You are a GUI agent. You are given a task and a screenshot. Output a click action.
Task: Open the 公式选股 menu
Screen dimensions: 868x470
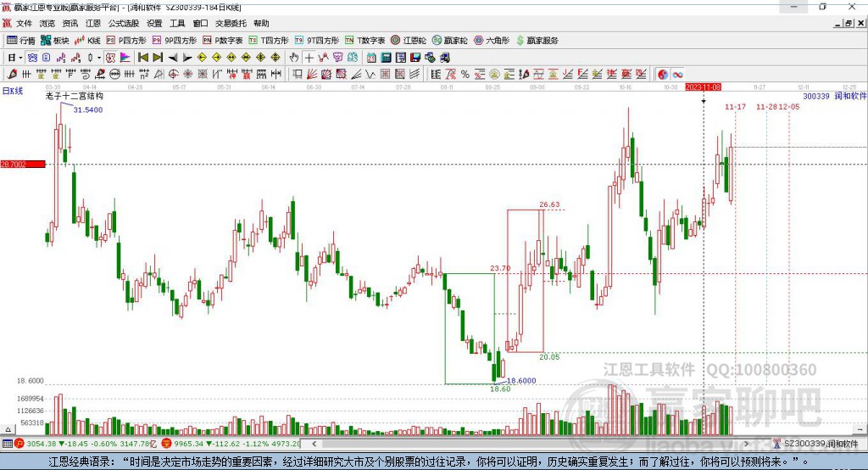pyautogui.click(x=124, y=23)
